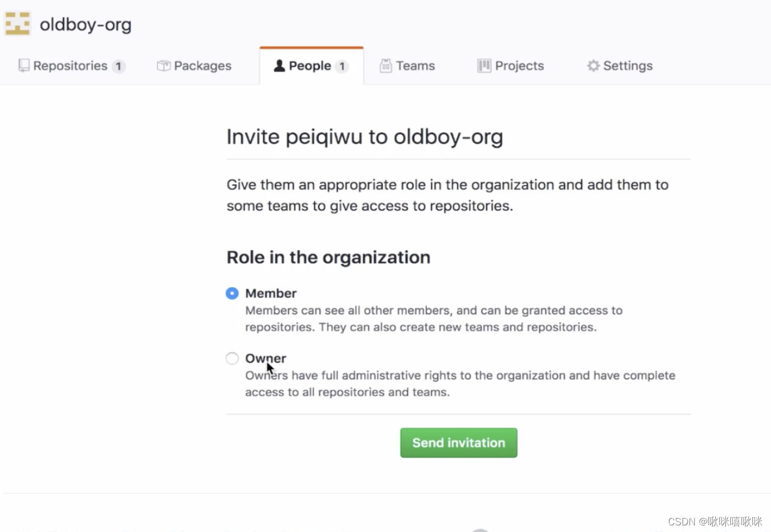
Task: Select the Owner role radio button
Action: (x=232, y=359)
